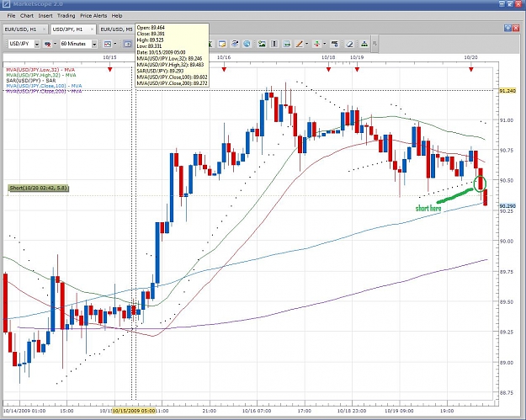Select the eraser tool icon
This screenshot has width=526, height=420.
coord(349,44)
